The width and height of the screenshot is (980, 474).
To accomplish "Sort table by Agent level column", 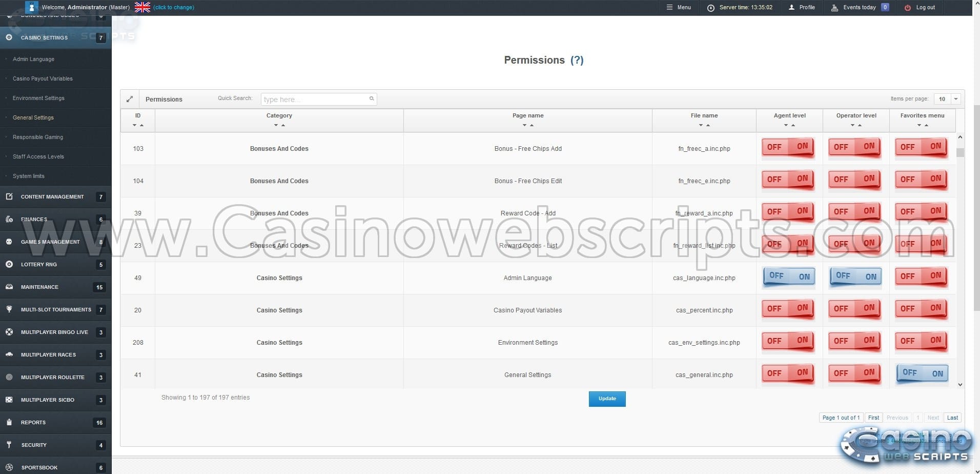I will [789, 121].
